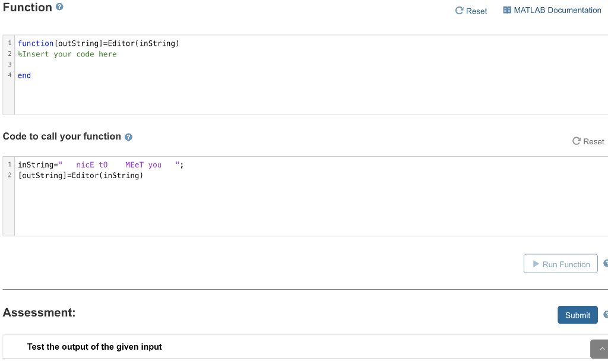608x364 pixels.
Task: Click the play triangle inside Run Function
Action: click(537, 263)
